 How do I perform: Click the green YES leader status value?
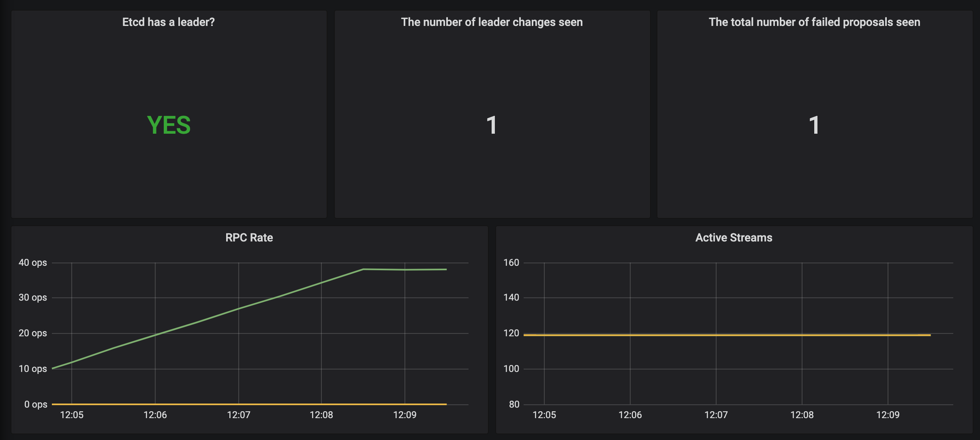[169, 125]
